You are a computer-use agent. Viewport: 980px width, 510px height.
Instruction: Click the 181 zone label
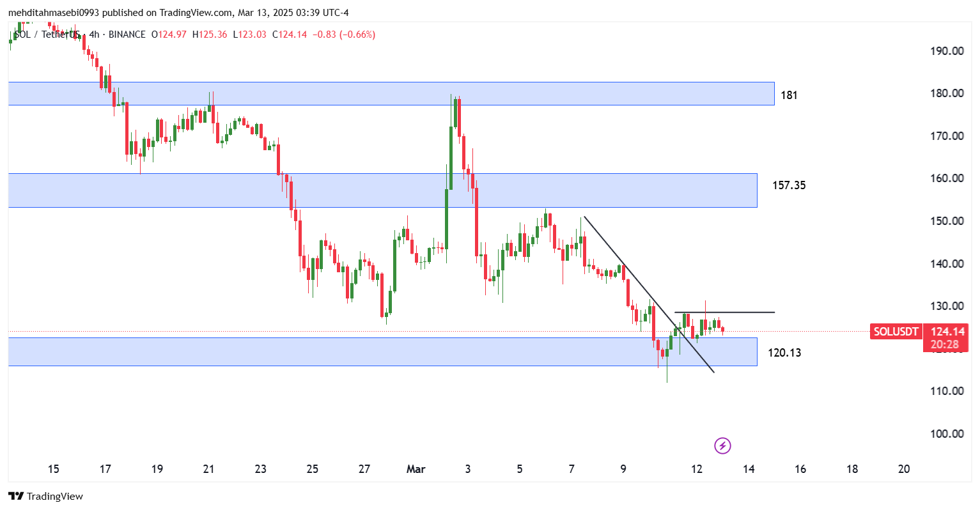click(x=789, y=95)
